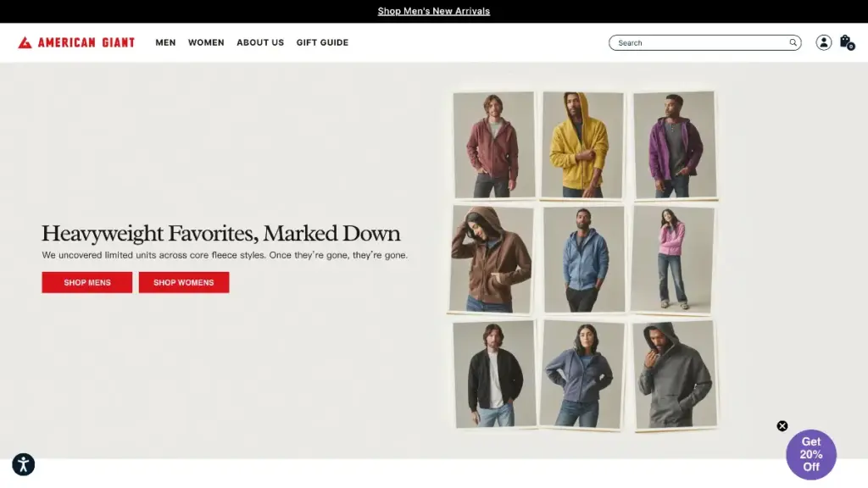868x488 pixels.
Task: View the shopping cart icon
Action: tap(847, 42)
